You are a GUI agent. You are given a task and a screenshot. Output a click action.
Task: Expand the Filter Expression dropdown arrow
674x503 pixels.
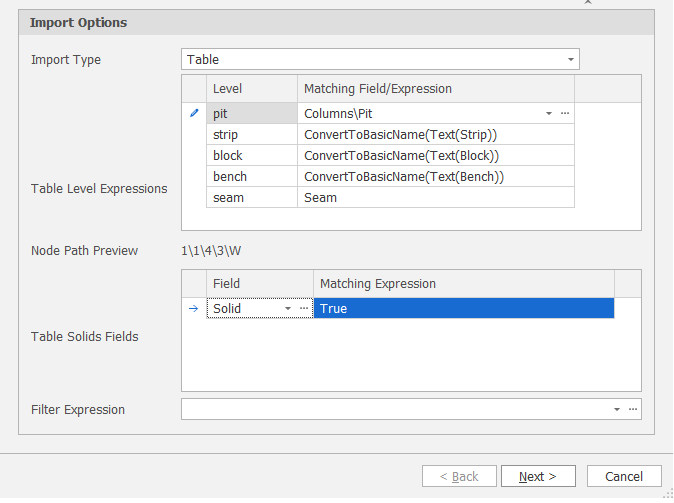pyautogui.click(x=617, y=409)
